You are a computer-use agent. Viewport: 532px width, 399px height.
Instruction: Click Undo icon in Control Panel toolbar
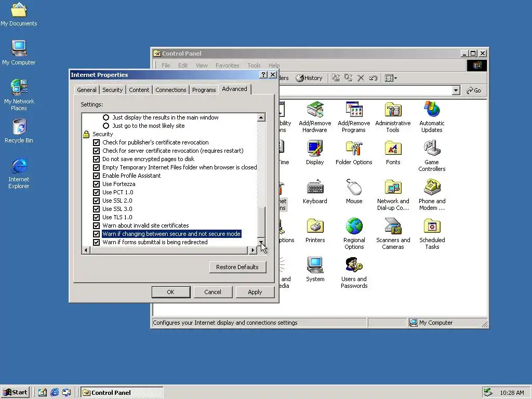coord(373,78)
